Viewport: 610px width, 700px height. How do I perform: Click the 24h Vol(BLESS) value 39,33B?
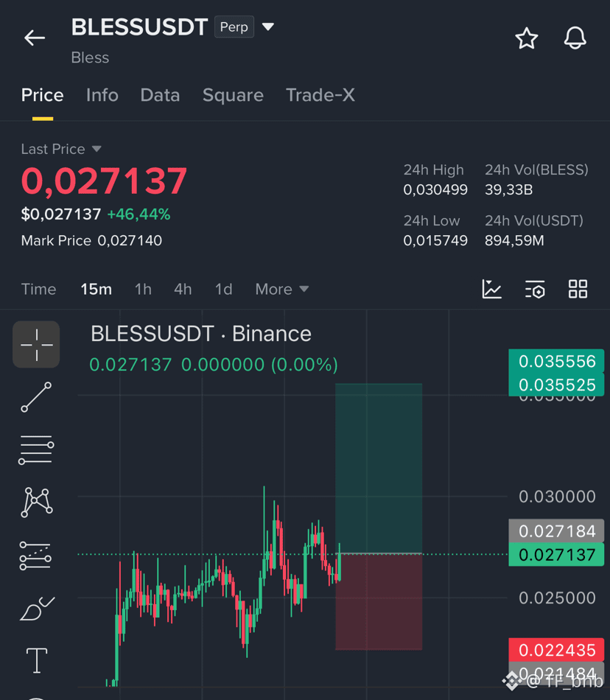[x=509, y=189]
